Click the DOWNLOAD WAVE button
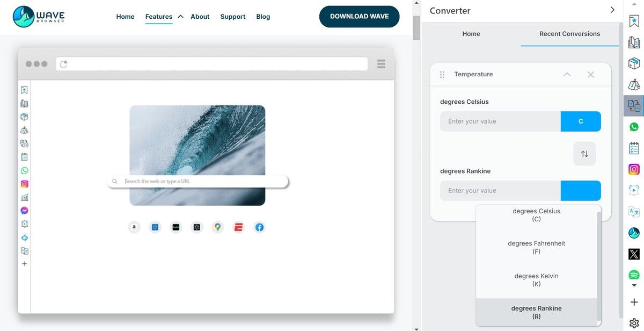This screenshot has height=331, width=644. (359, 17)
